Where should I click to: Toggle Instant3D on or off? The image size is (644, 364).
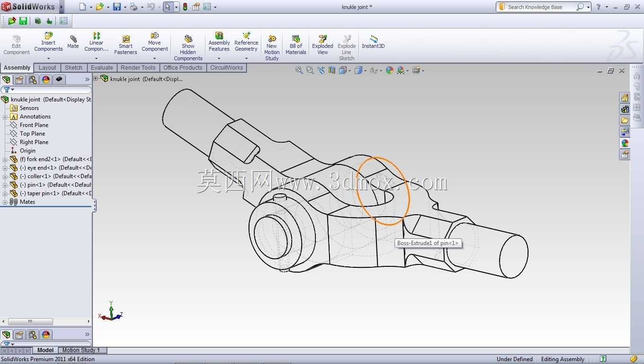[x=373, y=42]
